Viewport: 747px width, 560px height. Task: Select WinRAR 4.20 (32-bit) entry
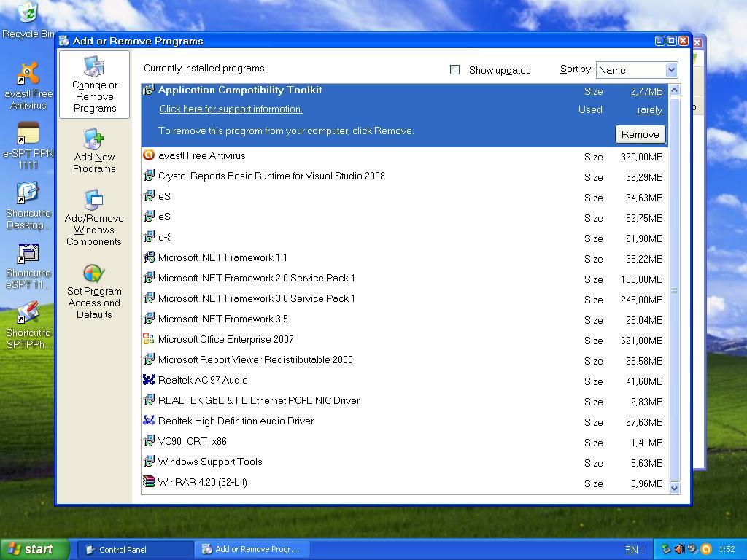203,483
